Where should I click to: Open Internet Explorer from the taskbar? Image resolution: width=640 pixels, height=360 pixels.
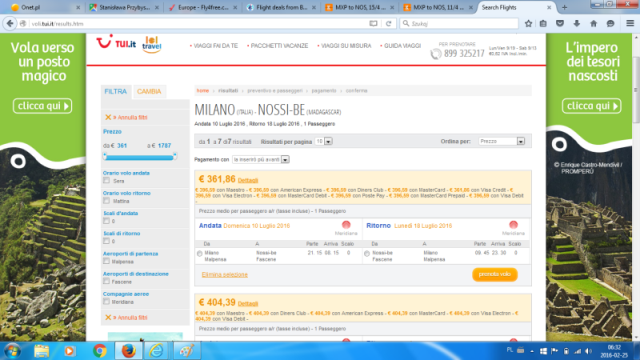click(x=156, y=351)
